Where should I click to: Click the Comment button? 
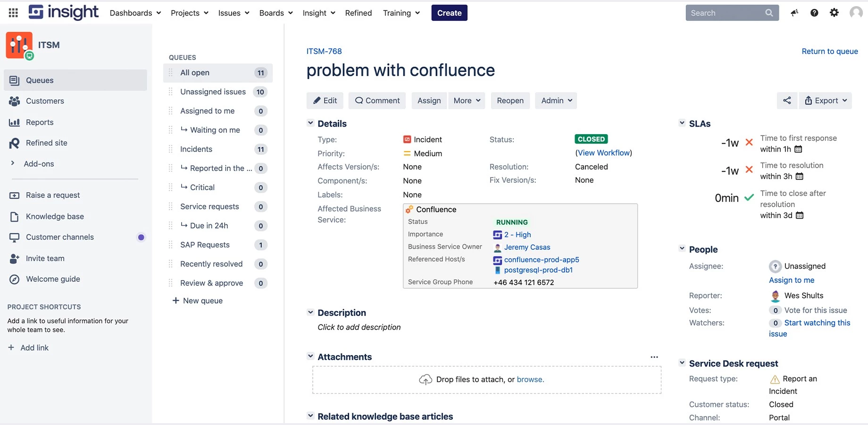point(377,101)
